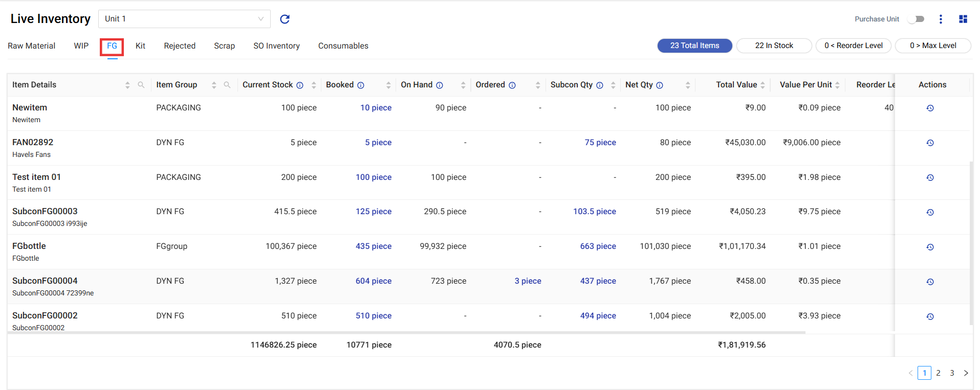Open the 435 piece booked link for FGbottle
This screenshot has height=390, width=980.
coord(373,246)
